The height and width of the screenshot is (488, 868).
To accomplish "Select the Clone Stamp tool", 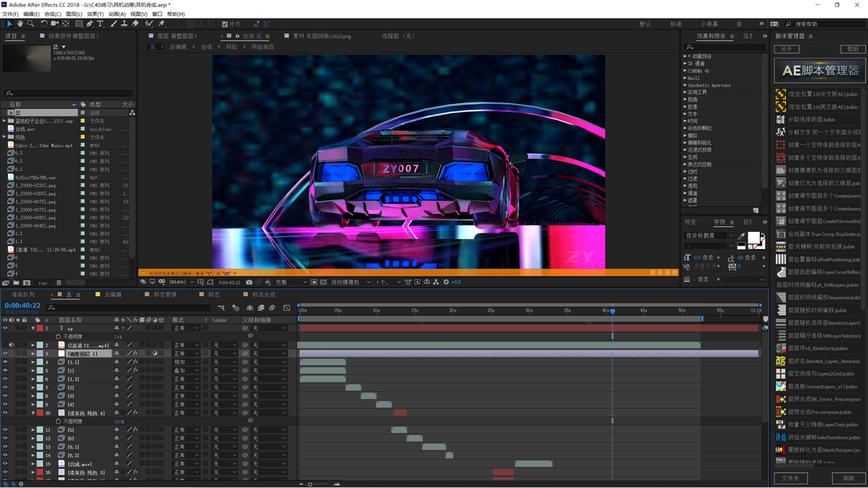I will (124, 24).
